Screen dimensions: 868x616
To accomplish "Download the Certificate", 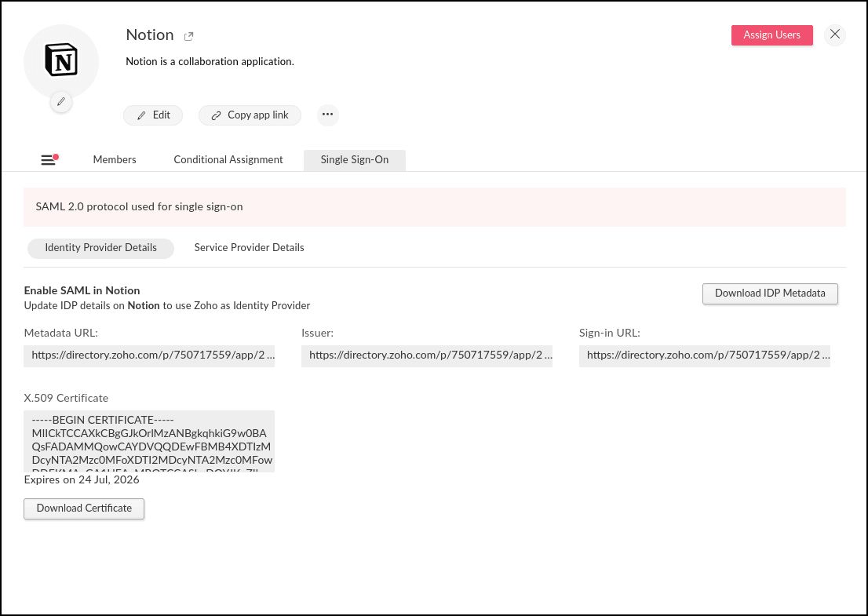I will [84, 508].
